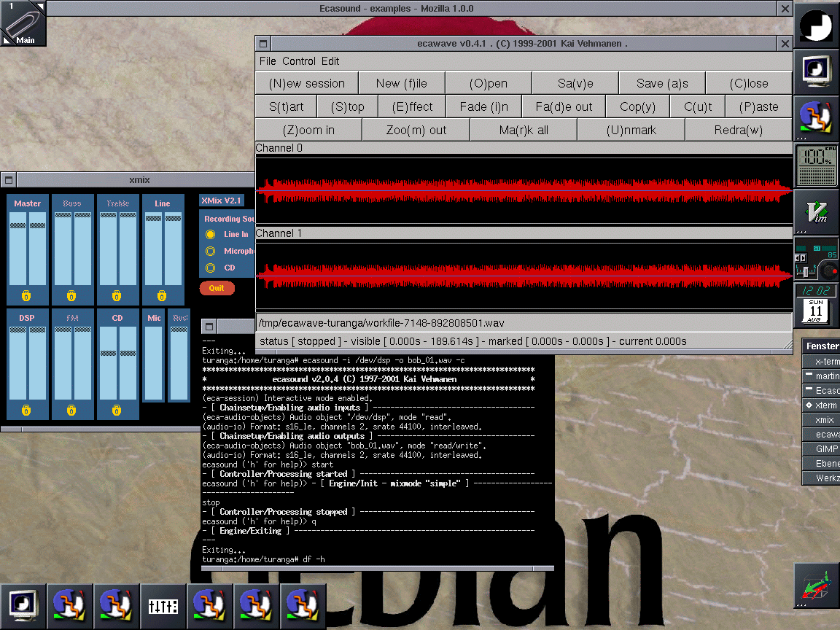The width and height of the screenshot is (840, 630).
Task: Open the File menu in ecawave
Action: tap(268, 61)
